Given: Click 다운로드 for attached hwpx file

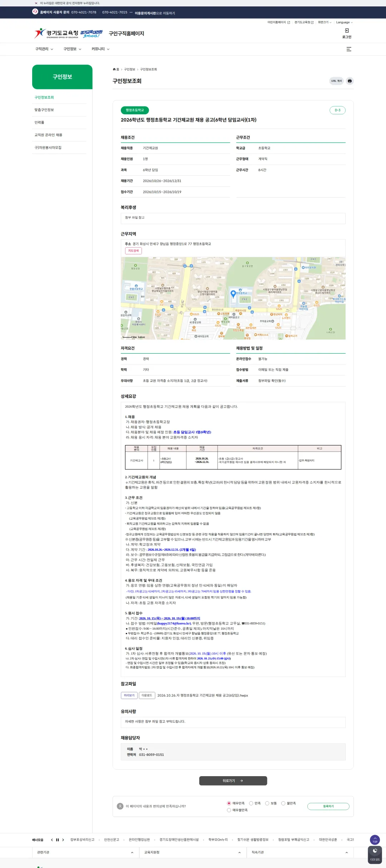Looking at the screenshot, I should click(x=147, y=695).
